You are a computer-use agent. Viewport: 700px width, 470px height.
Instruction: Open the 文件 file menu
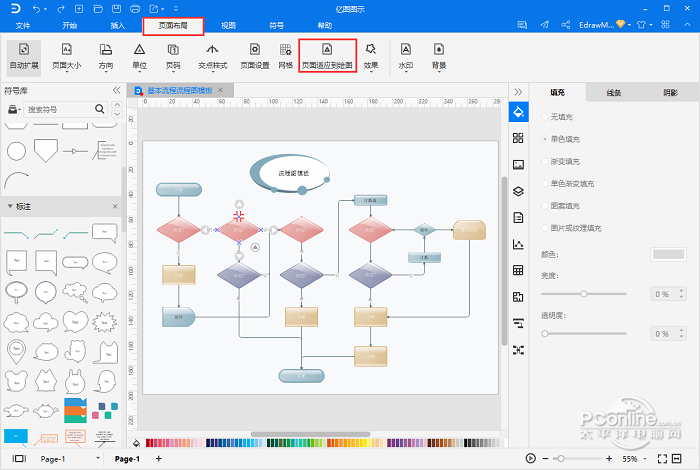22,25
